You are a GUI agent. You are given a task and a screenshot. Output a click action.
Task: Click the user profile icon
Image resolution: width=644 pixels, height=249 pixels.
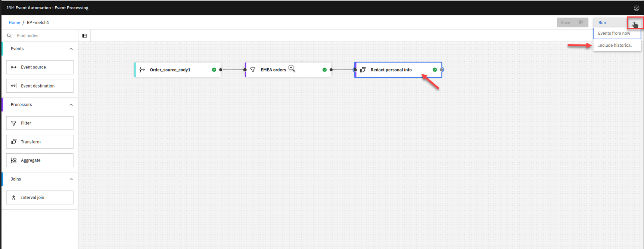coord(636,8)
